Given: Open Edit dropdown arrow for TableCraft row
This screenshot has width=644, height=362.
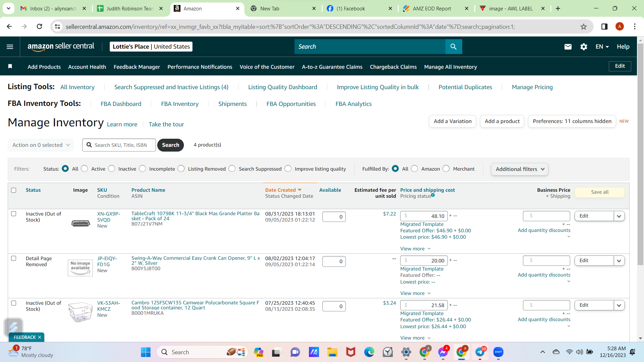Looking at the screenshot, I should (x=619, y=216).
